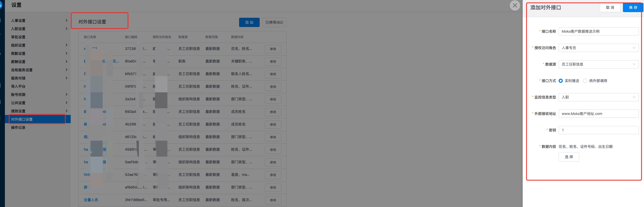Click the 选择 button for data content
Viewport: 644px width, 207px height.
pos(569,157)
